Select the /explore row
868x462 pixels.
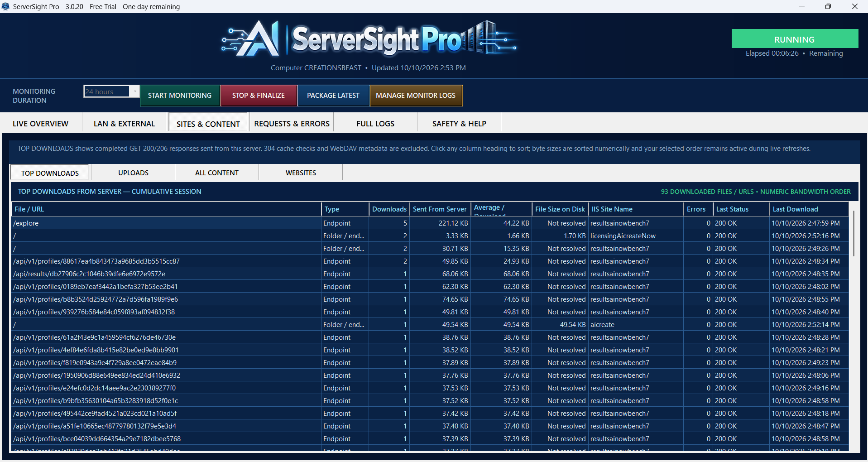(x=430, y=223)
